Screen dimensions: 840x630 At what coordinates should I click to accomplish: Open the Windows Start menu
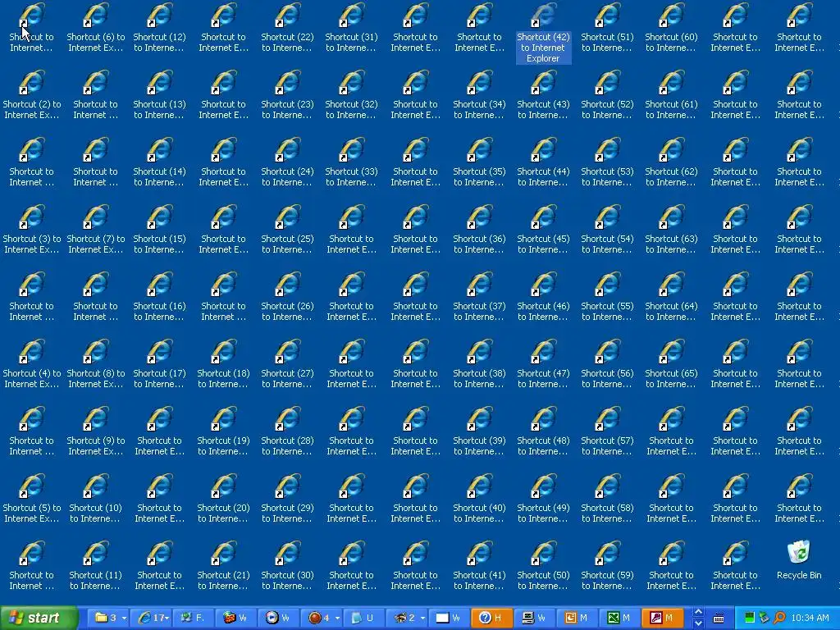(39, 618)
